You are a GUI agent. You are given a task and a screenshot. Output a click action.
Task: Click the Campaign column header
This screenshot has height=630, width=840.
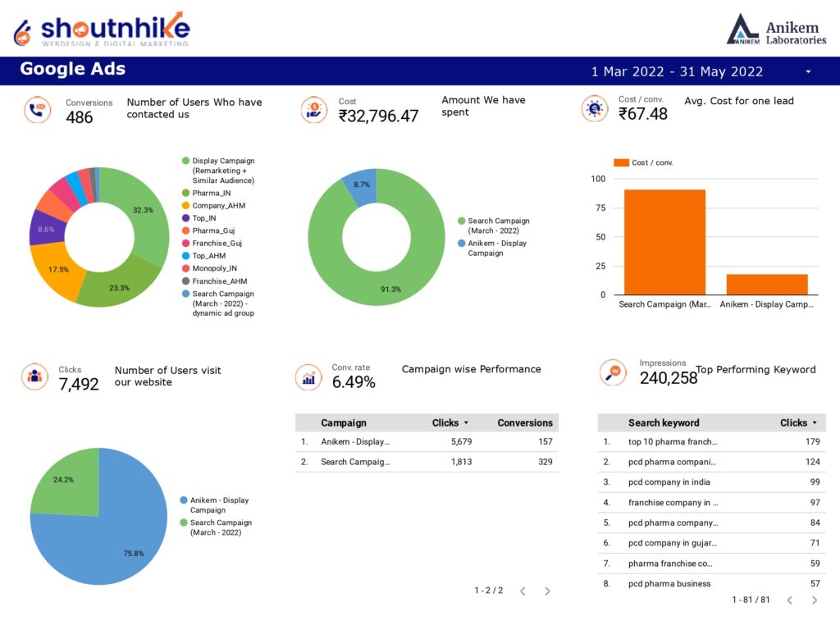[x=344, y=422]
